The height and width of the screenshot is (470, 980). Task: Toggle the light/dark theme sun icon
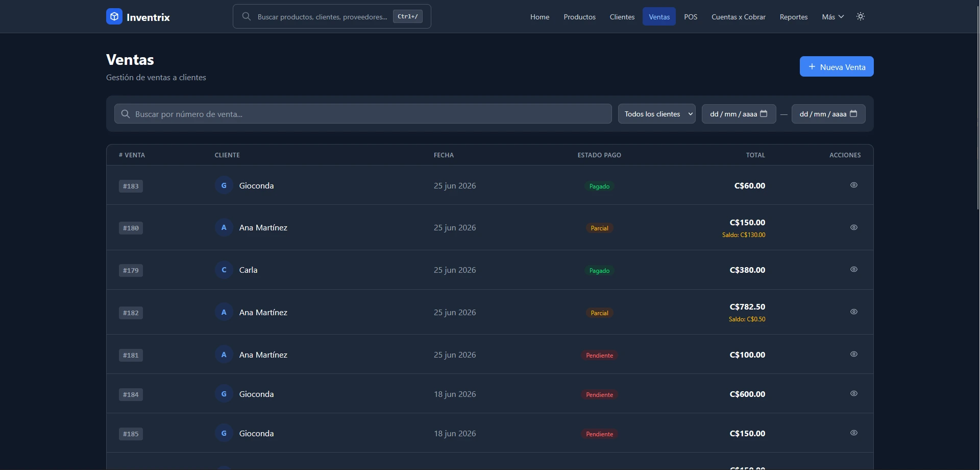[861, 16]
